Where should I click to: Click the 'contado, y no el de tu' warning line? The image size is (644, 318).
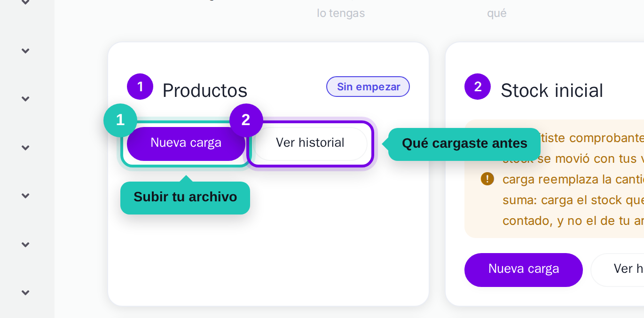click(x=573, y=221)
